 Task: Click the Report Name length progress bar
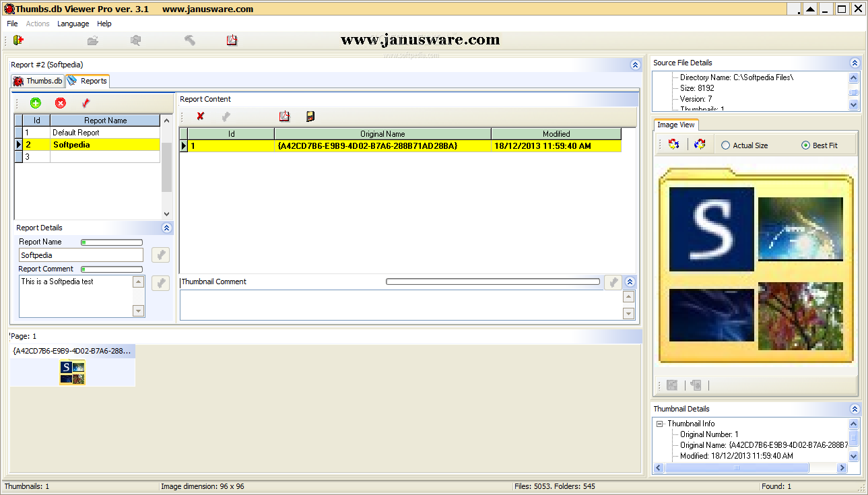112,242
